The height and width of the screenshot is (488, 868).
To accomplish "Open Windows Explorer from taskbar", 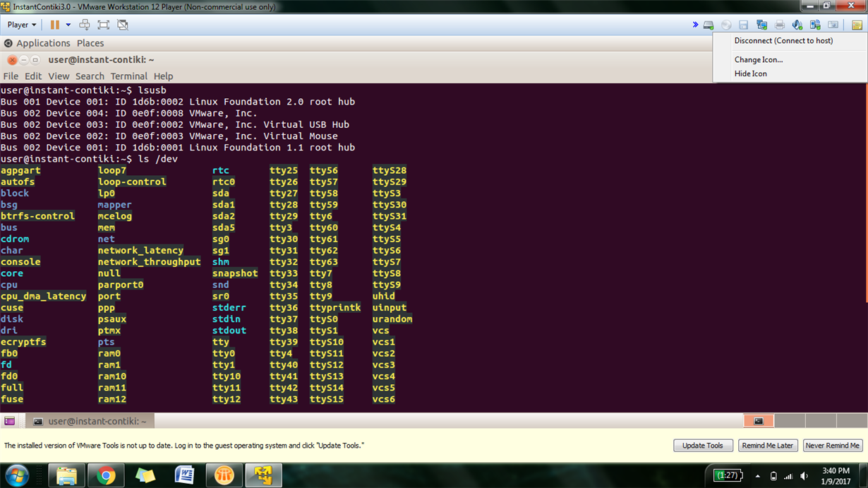I will pos(66,475).
